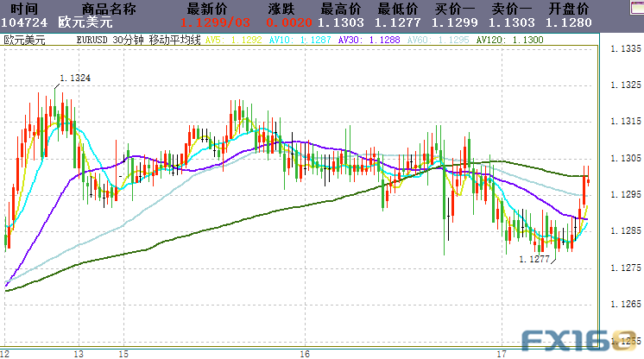Image resolution: width=644 pixels, height=359 pixels.
Task: Click the 1.1305 price axis label
Action: coord(626,158)
